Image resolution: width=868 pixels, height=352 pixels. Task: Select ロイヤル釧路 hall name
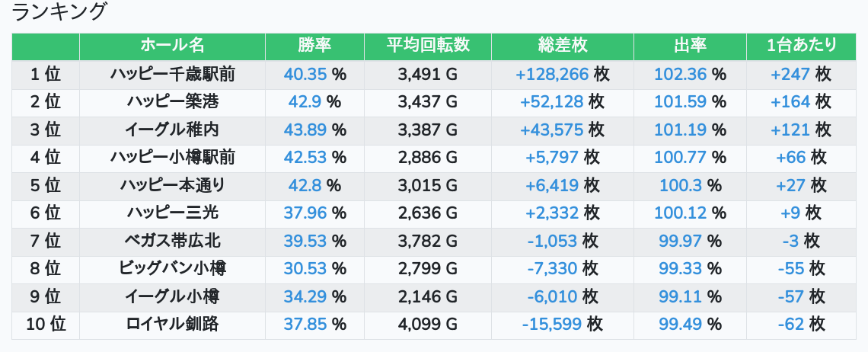172,325
